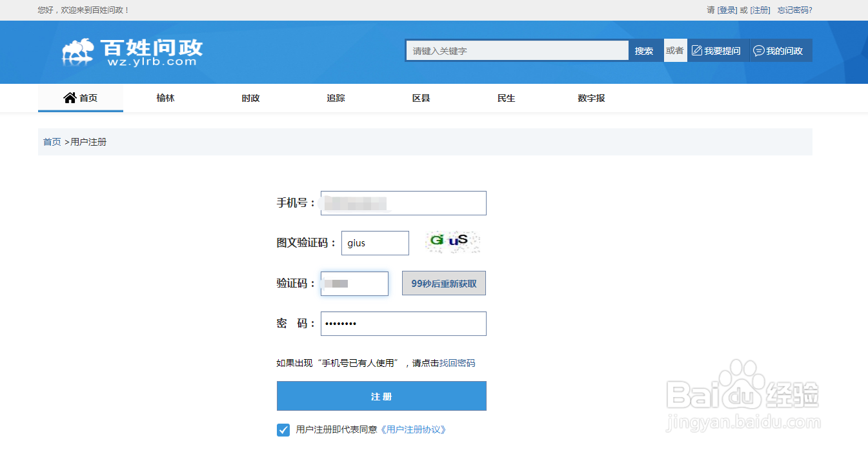Click the pencil icon on 我要提问

click(698, 50)
